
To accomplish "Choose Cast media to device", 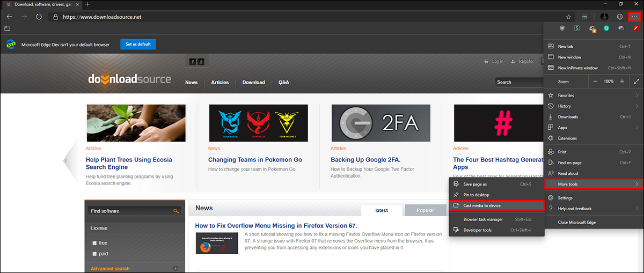I will point(496,205).
